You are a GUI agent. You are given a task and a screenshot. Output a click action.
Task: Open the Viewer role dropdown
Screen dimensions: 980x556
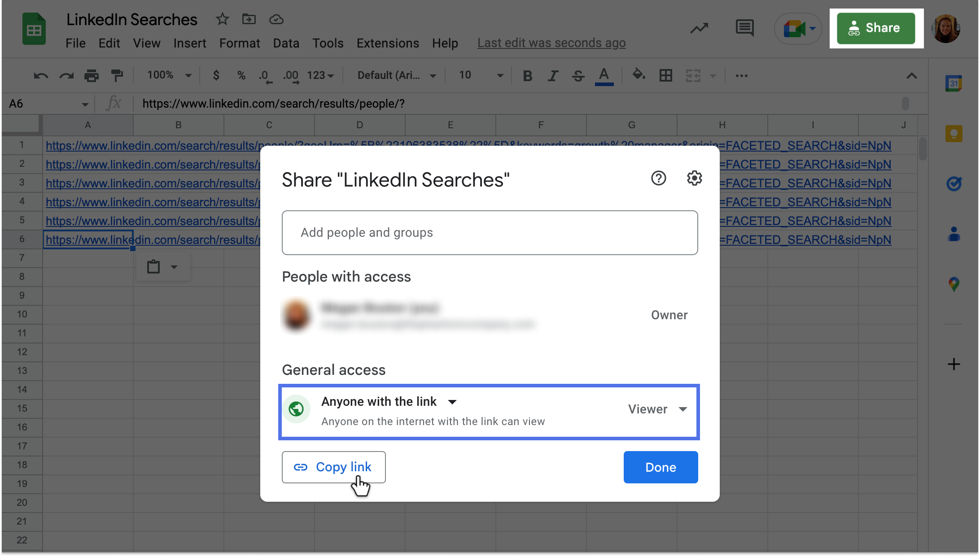pos(657,409)
